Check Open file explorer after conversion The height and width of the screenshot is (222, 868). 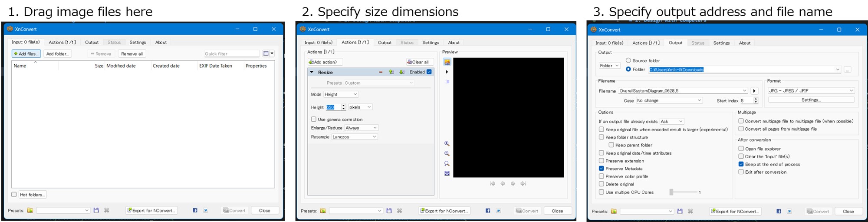(741, 149)
